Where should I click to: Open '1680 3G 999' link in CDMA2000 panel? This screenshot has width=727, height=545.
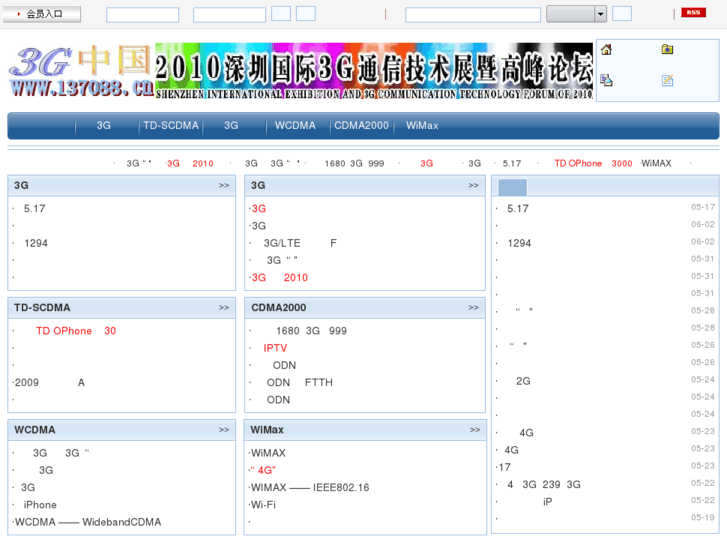311,331
